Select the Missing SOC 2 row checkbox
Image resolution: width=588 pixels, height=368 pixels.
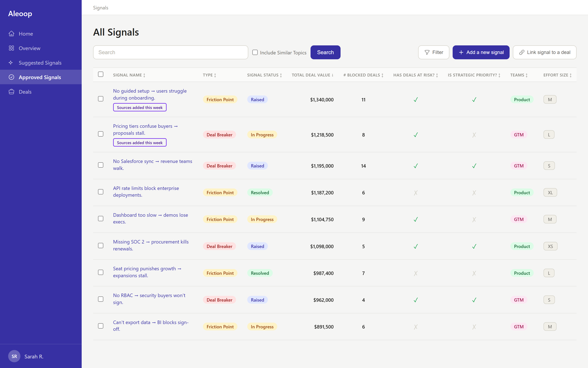click(101, 246)
